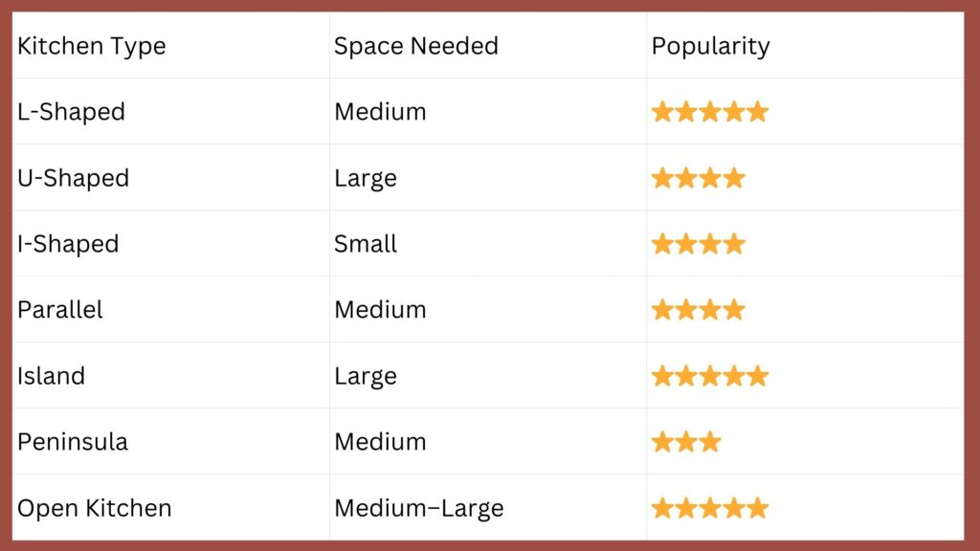Click the five-star rating in the L-Shaped row

[709, 112]
